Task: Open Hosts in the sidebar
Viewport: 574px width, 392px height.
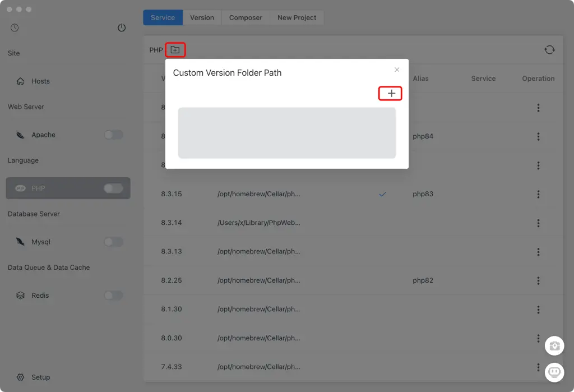Action: coord(40,81)
